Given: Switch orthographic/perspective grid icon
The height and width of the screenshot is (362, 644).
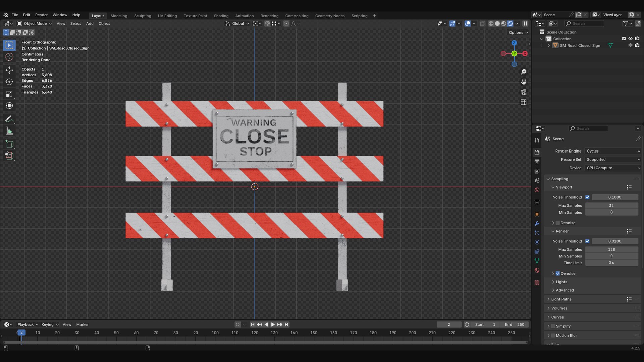Looking at the screenshot, I should [x=523, y=102].
